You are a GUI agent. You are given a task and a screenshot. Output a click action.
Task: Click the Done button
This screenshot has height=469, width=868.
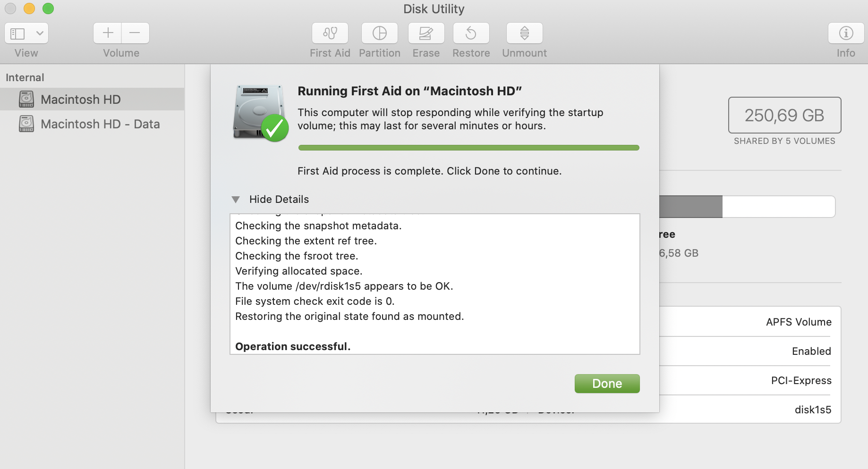coord(607,384)
